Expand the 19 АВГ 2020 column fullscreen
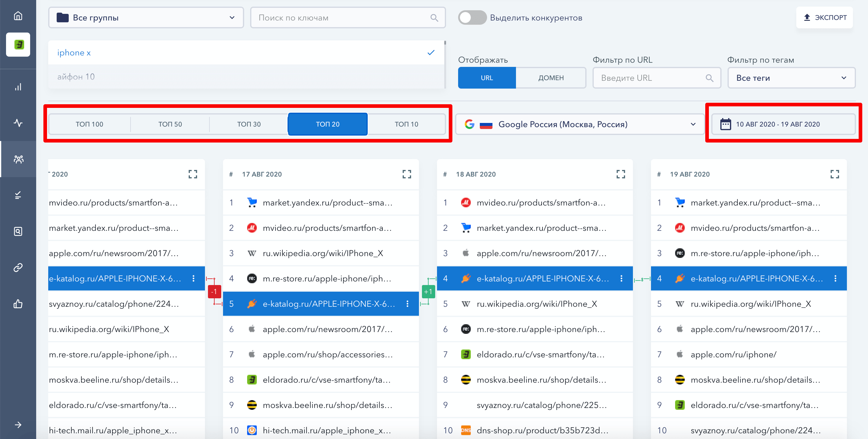The height and width of the screenshot is (439, 868). (835, 174)
